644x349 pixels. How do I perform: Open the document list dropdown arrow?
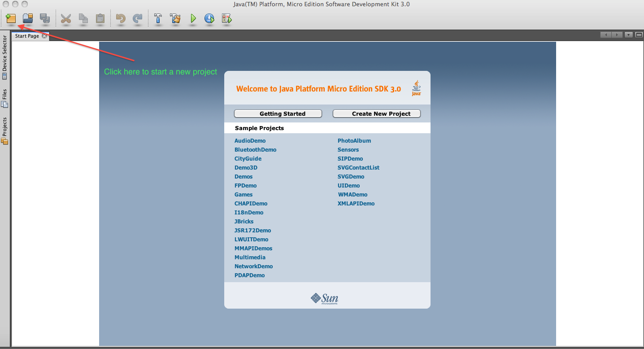[x=629, y=35]
